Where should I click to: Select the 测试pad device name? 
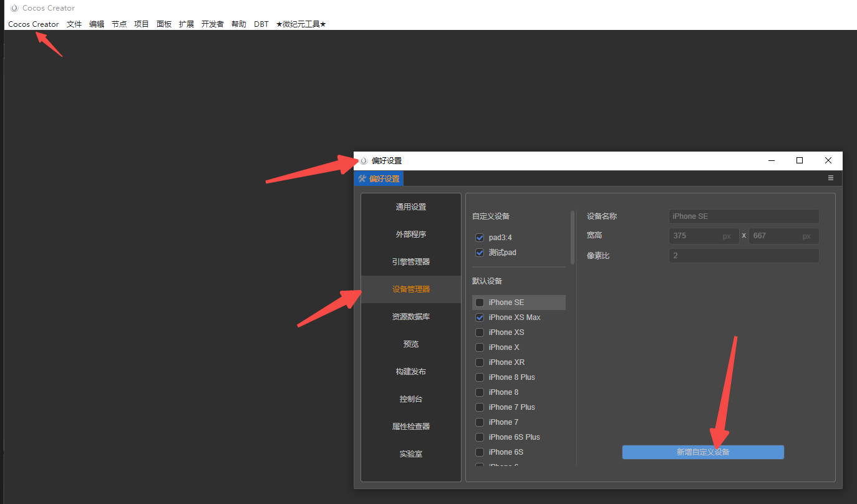click(x=503, y=253)
